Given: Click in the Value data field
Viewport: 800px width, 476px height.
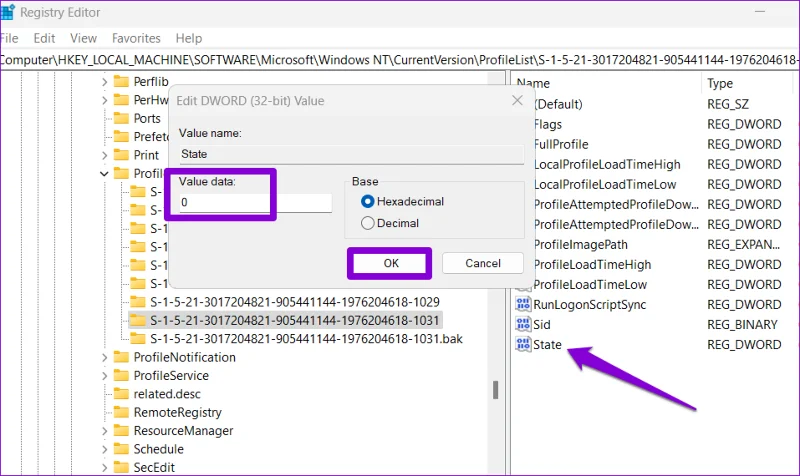Looking at the screenshot, I should tap(255, 203).
